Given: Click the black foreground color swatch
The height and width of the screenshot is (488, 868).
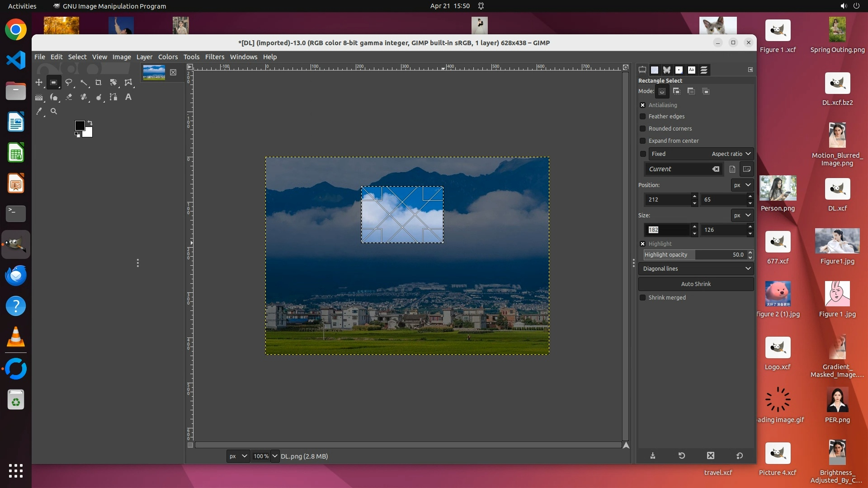Looking at the screenshot, I should pyautogui.click(x=79, y=125).
